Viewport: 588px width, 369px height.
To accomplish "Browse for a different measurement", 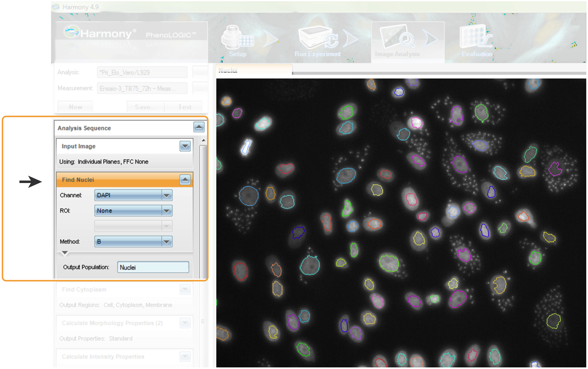I will [x=200, y=88].
